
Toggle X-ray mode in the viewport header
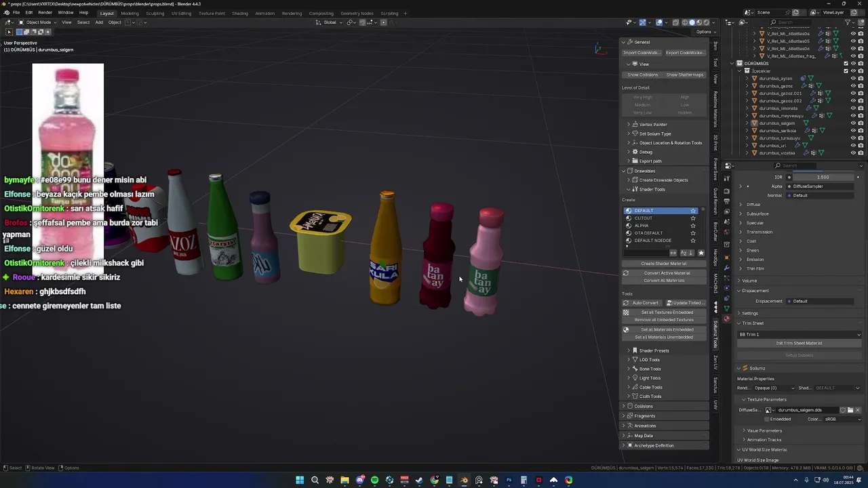point(675,22)
